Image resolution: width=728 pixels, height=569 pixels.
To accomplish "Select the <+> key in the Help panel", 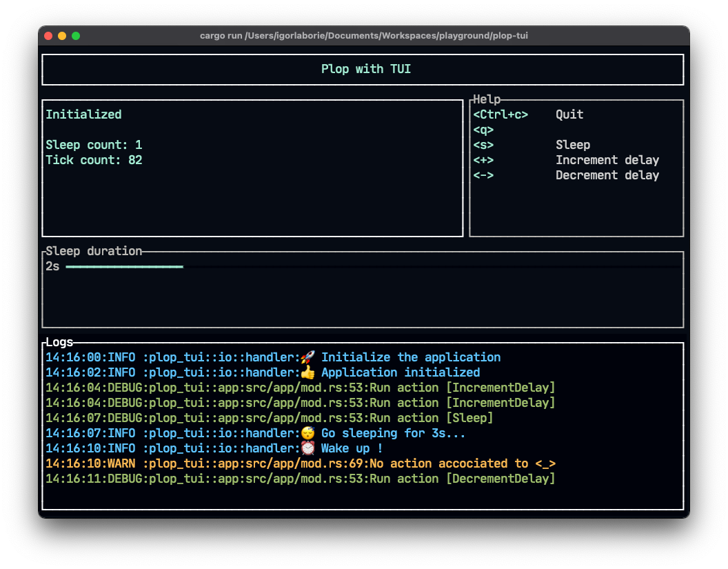I will tap(483, 160).
